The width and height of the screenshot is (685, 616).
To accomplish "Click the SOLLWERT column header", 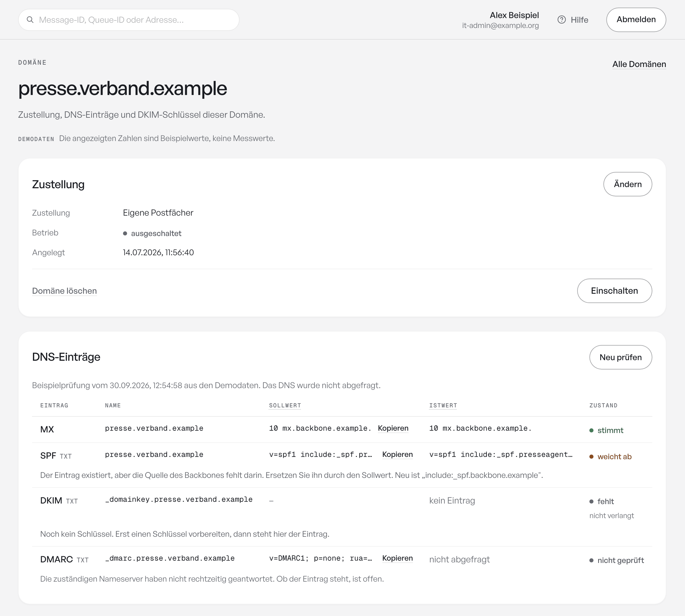I will click(x=285, y=406).
